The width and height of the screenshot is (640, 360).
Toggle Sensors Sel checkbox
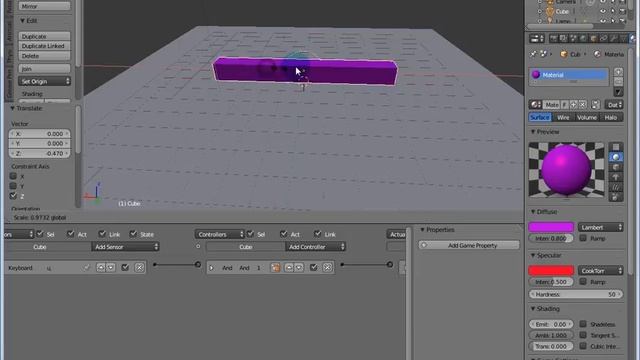[x=40, y=234]
